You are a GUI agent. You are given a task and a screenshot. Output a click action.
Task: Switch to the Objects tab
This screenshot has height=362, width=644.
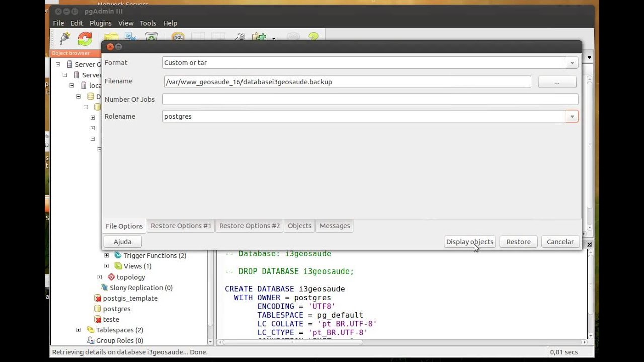(x=299, y=226)
